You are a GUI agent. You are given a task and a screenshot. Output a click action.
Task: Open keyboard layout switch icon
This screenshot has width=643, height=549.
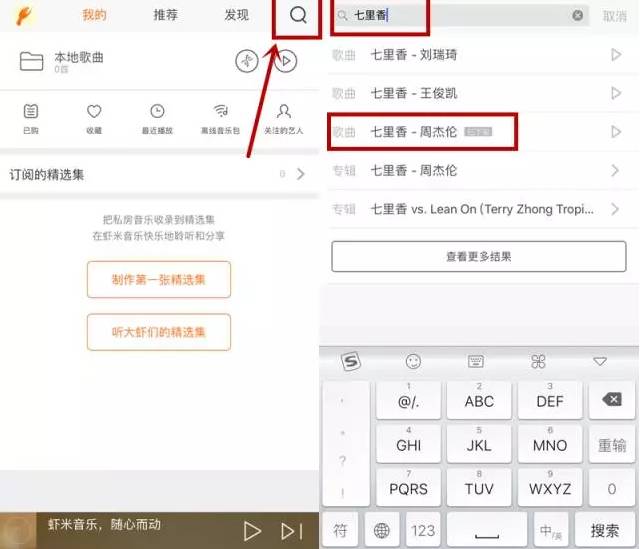point(476,361)
